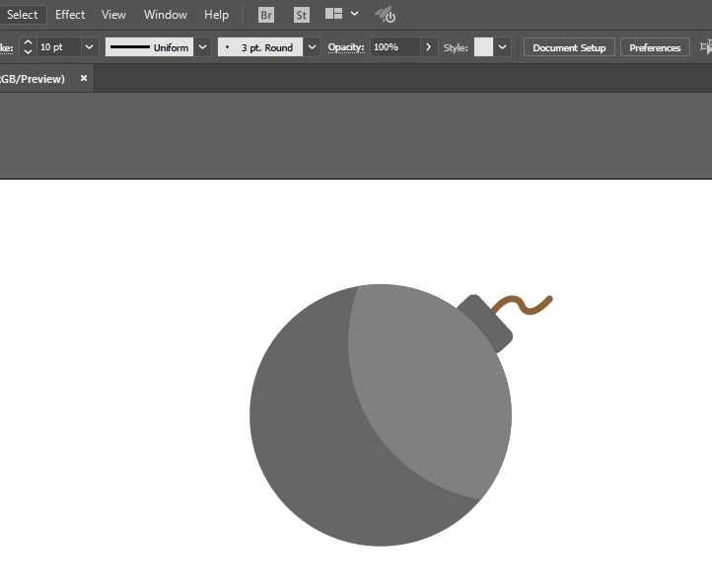
Task: Open the Window menu
Action: point(166,15)
